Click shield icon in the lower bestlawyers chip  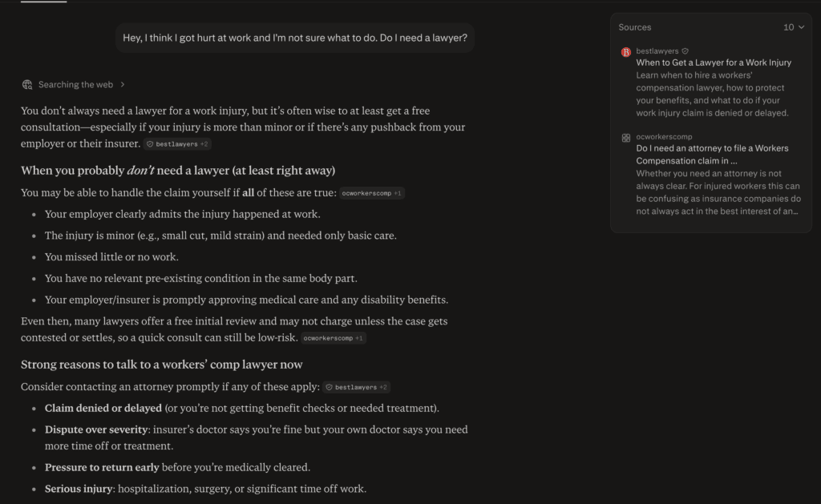click(x=329, y=387)
